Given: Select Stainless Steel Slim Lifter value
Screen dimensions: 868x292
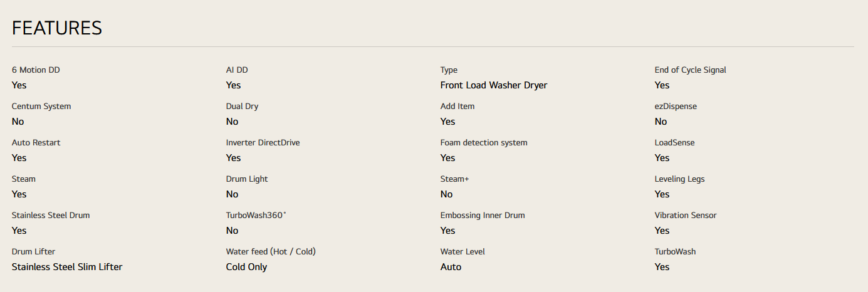Looking at the screenshot, I should click(67, 267).
